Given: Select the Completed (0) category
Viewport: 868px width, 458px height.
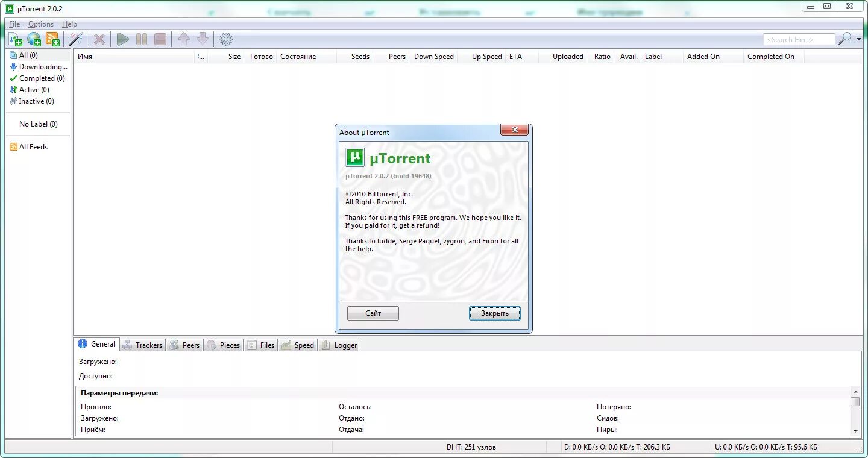Looking at the screenshot, I should coord(39,78).
